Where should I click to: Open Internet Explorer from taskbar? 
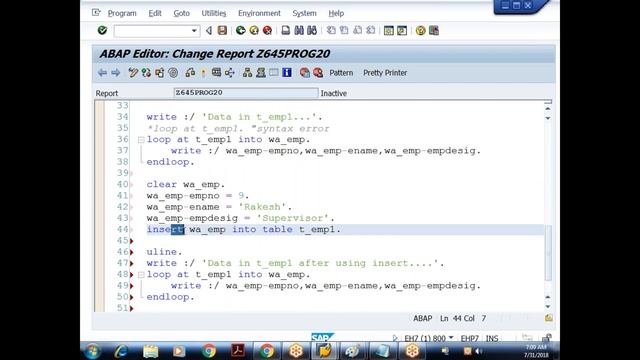pyautogui.click(x=121, y=351)
